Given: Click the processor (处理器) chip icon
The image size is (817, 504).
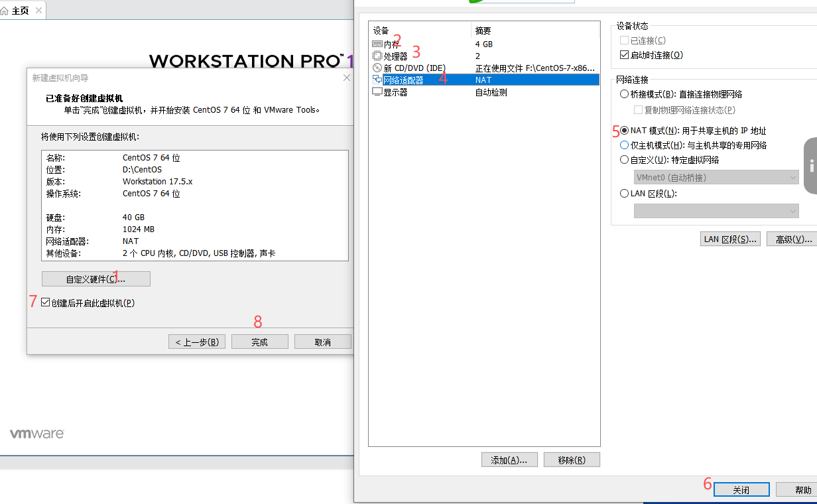Looking at the screenshot, I should coord(377,56).
